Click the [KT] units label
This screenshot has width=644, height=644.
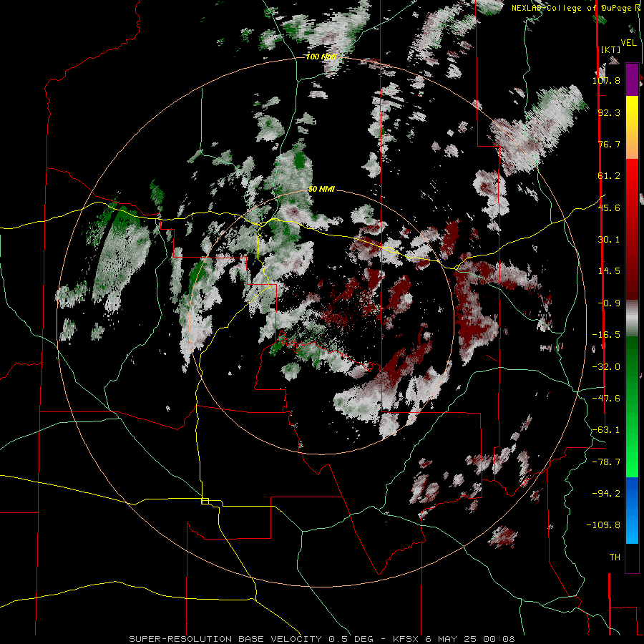(x=611, y=49)
